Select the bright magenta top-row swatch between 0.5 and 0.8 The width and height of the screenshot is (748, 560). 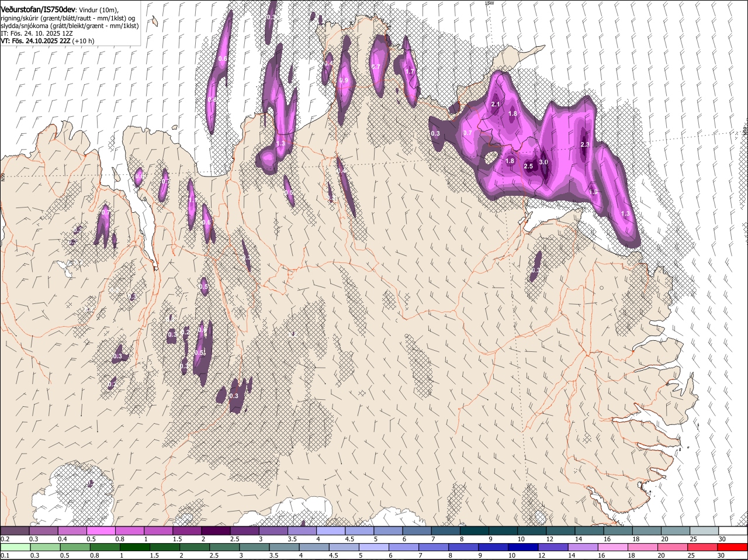[101, 530]
